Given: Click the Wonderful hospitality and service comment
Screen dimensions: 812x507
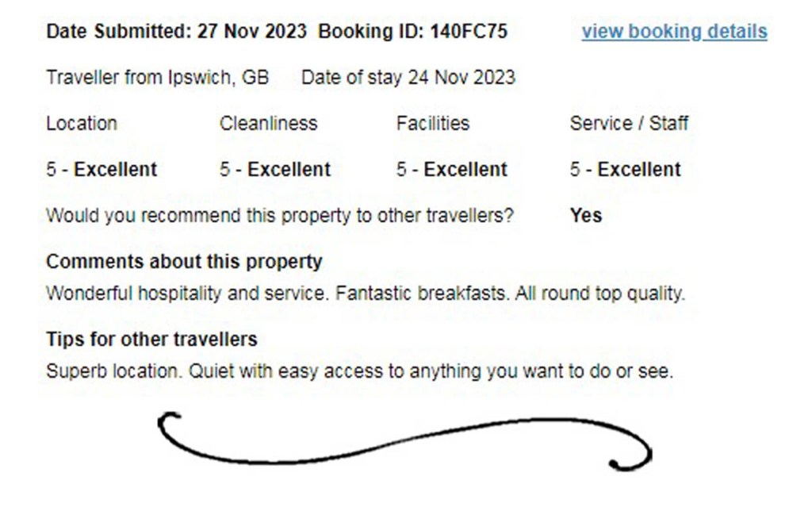Looking at the screenshot, I should click(x=365, y=294).
